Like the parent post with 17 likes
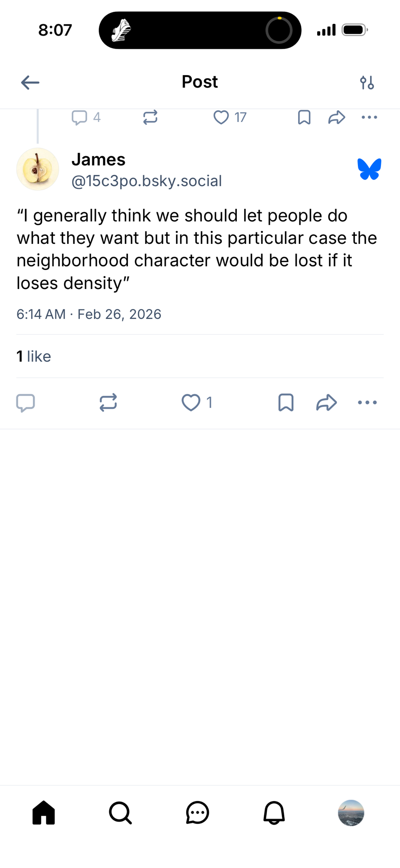This screenshot has width=400, height=868. [x=221, y=117]
